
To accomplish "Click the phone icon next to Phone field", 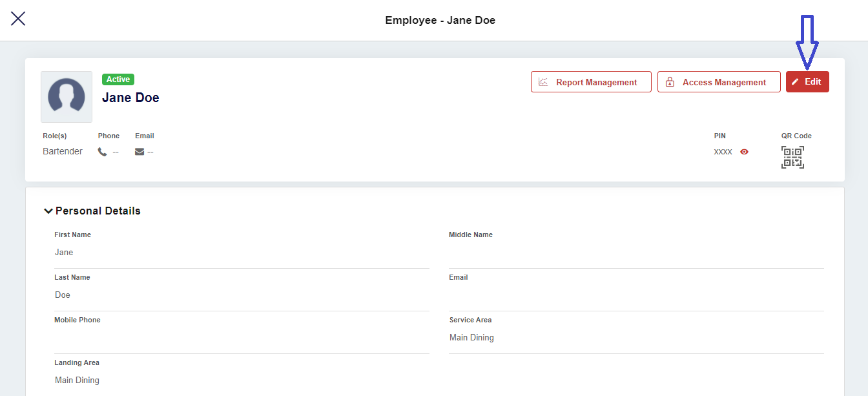I will tap(101, 151).
